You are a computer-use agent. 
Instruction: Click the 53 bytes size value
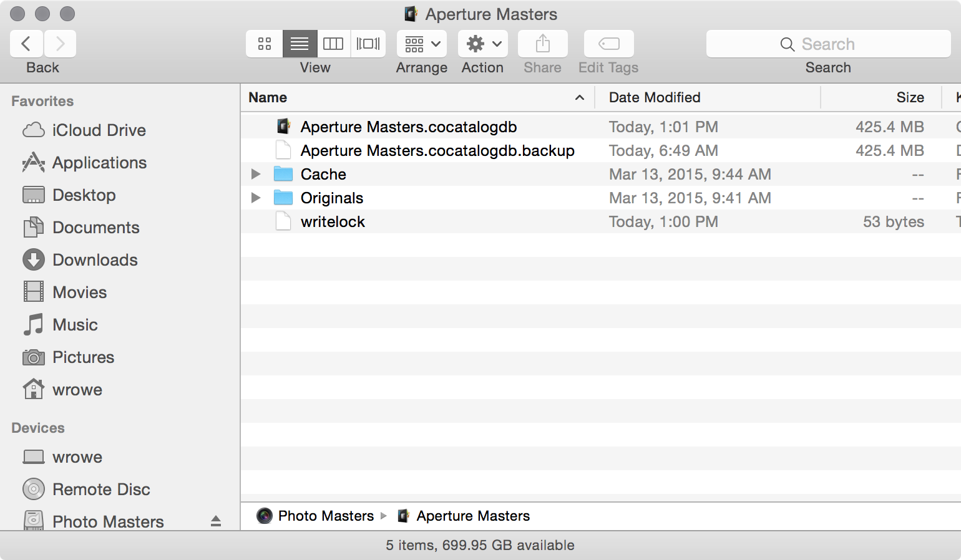click(x=894, y=221)
